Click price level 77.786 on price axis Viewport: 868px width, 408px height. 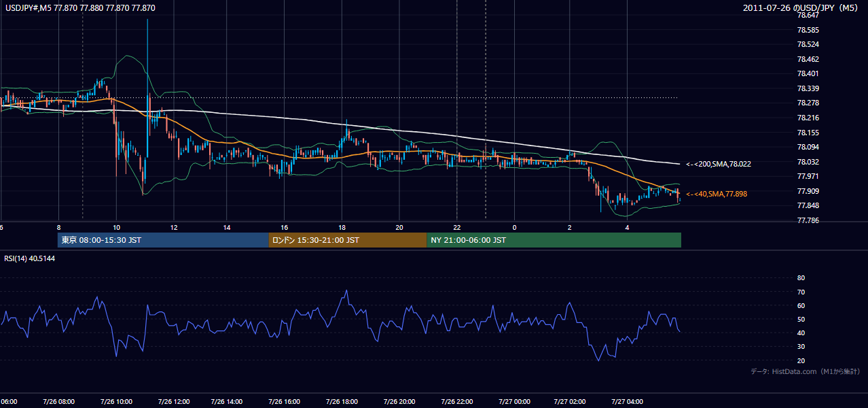click(808, 220)
